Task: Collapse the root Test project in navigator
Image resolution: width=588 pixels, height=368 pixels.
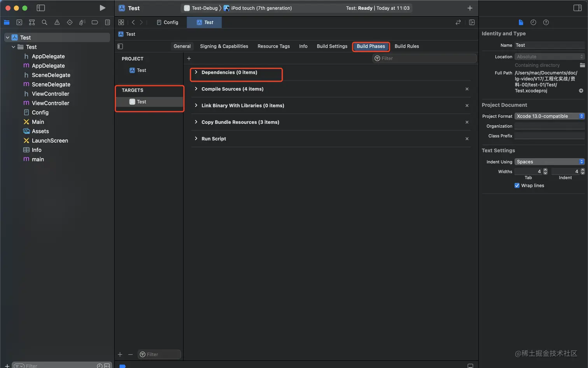Action: tap(7, 37)
